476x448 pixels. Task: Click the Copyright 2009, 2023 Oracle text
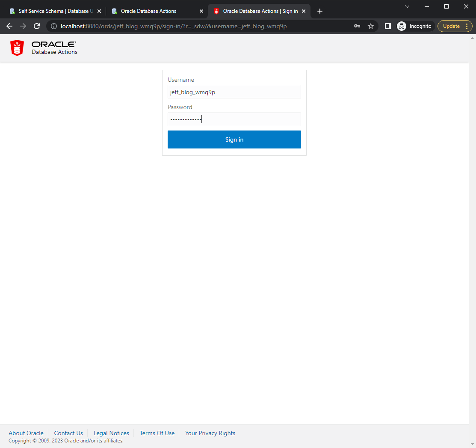(66, 441)
